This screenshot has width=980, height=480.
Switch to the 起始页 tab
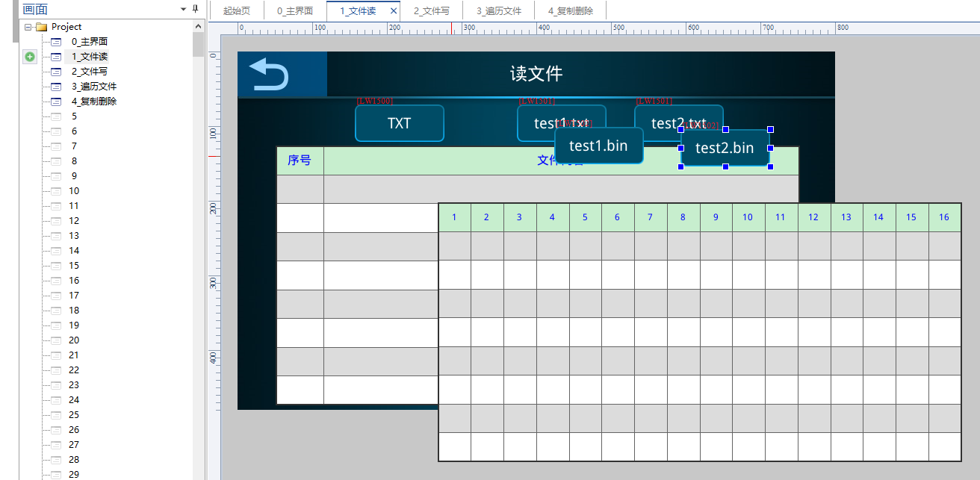(236, 11)
